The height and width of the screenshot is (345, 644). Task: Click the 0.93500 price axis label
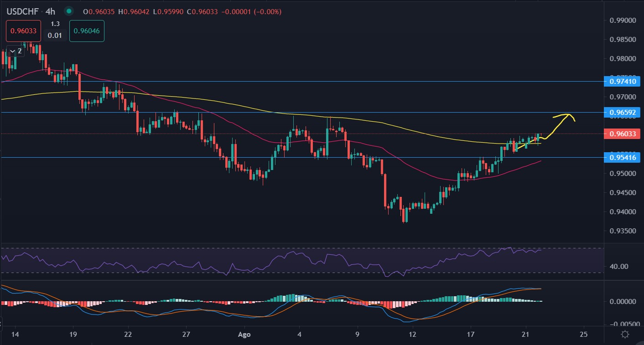623,231
